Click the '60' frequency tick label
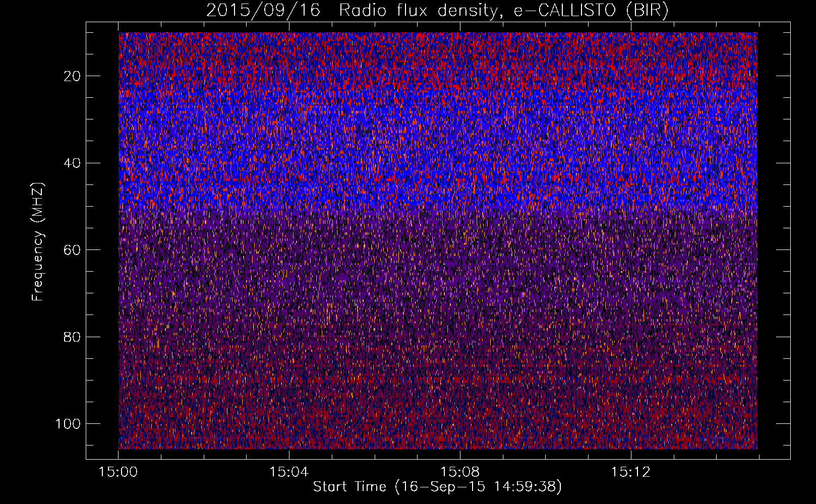Screen dimensions: 816x504 tap(73, 250)
